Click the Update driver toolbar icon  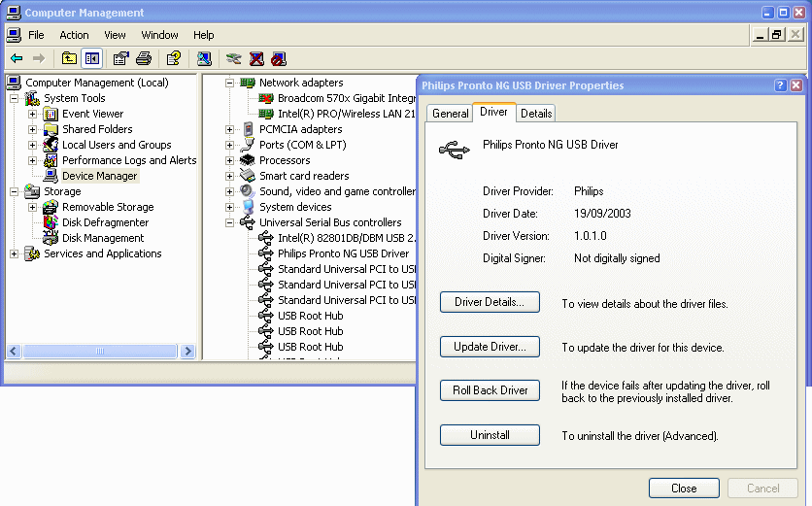coord(233,58)
